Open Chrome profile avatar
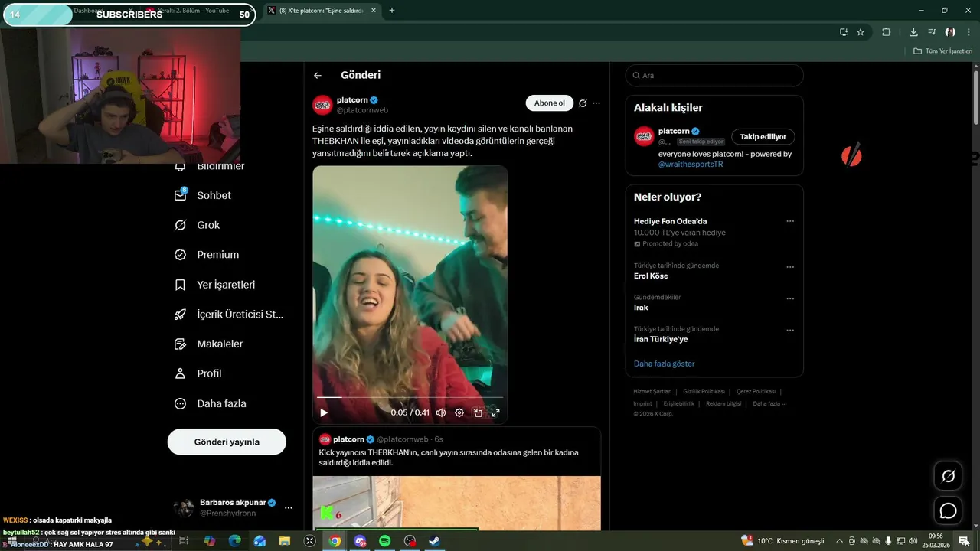Viewport: 980px width, 551px height. 950,32
